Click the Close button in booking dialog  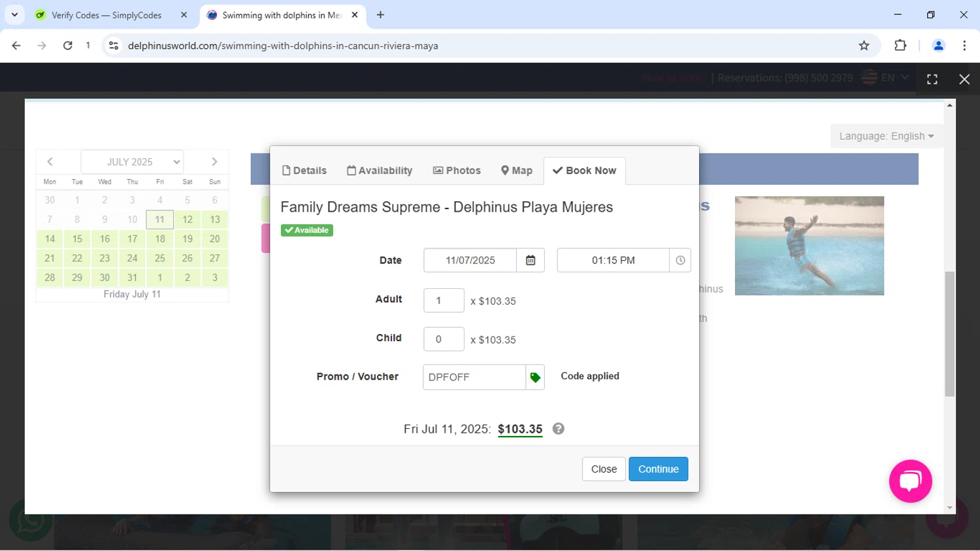coord(604,469)
